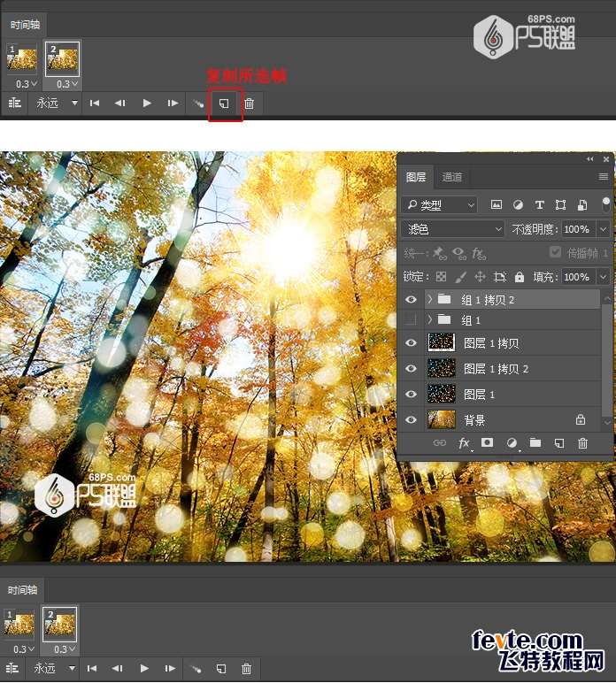Open the 滤色 blend mode dropdown

coord(452,229)
